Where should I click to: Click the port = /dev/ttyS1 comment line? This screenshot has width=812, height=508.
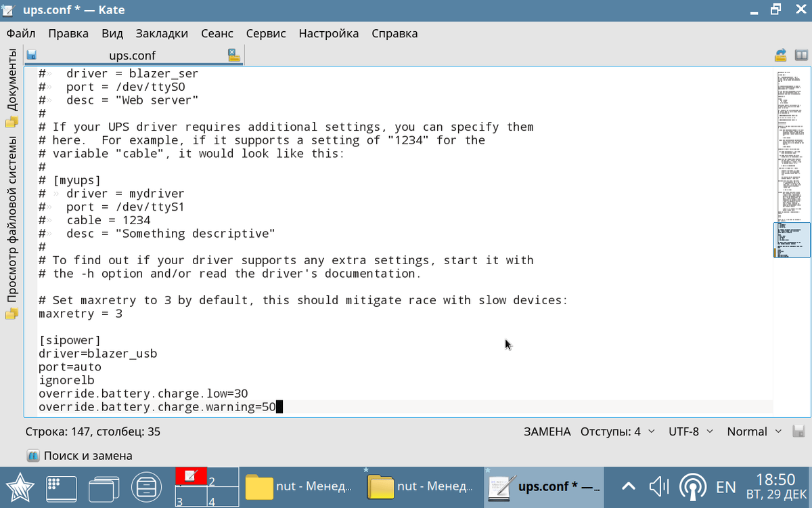coord(112,207)
